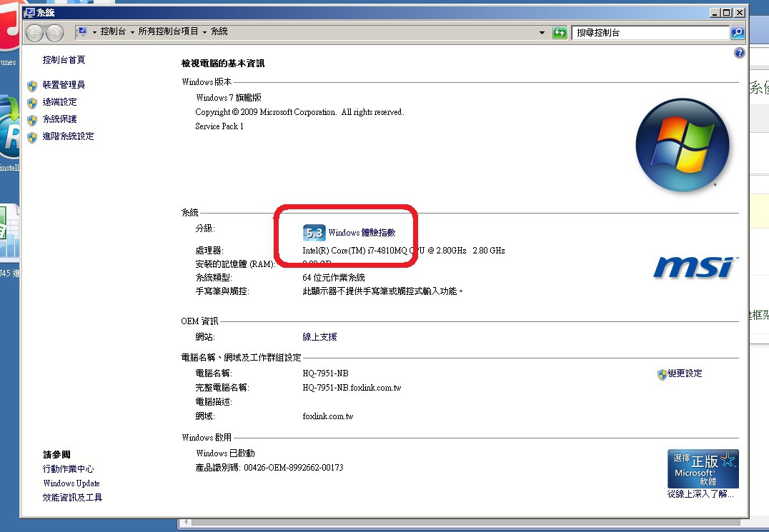
Task: Open 遠端設定 link
Action: pos(60,102)
